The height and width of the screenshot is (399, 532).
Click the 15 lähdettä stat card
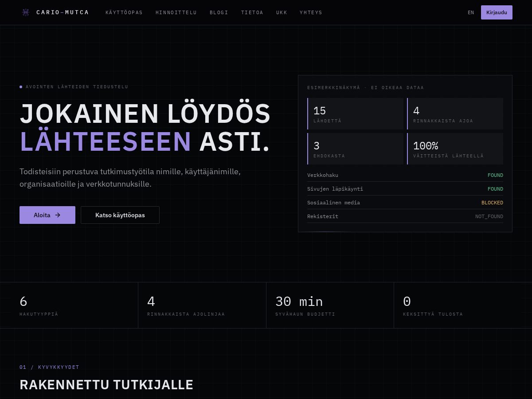tap(356, 113)
